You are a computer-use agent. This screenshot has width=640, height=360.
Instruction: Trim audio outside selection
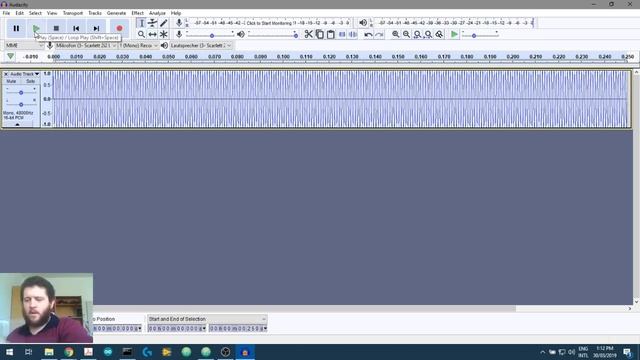(342, 34)
